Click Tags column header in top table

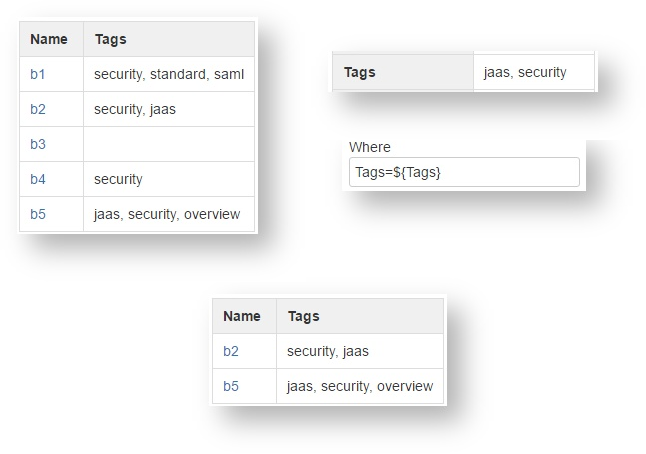(110, 39)
